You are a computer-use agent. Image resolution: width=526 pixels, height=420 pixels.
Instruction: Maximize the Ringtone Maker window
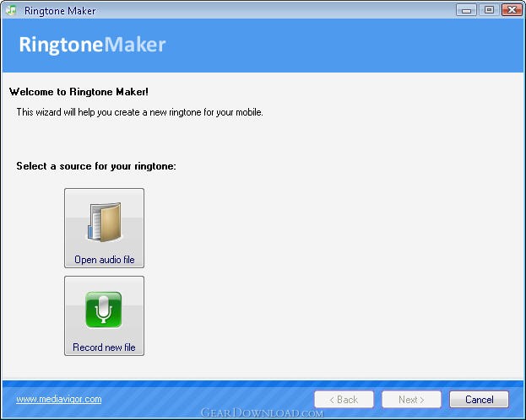[489, 10]
